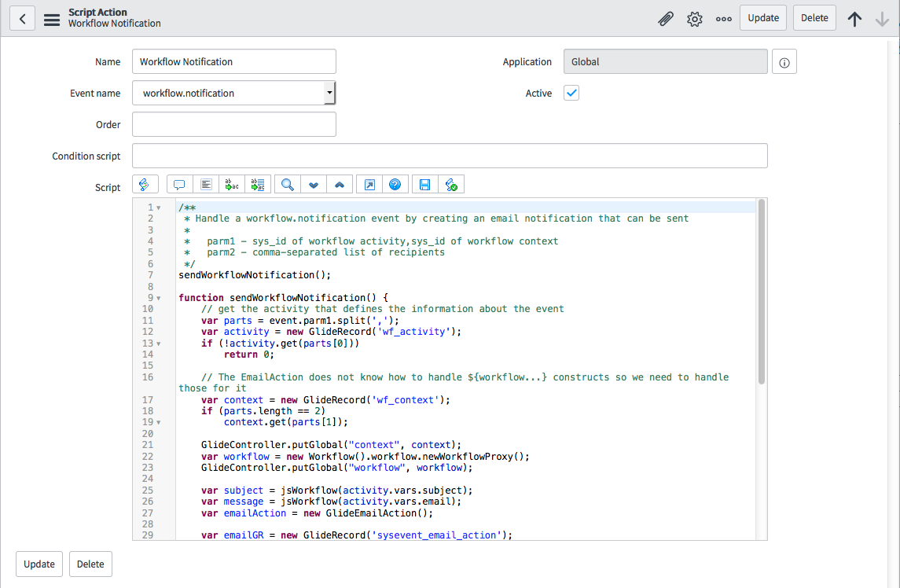Viewport: 900px width, 588px height.
Task: Click the sendWorkflowNotification(); call on line 7
Action: (x=255, y=275)
